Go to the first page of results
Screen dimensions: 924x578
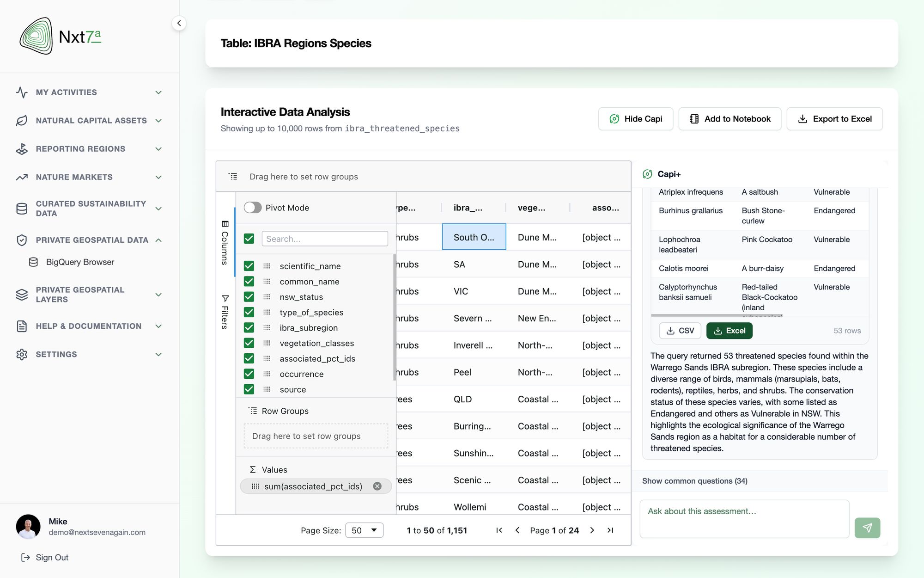click(x=499, y=530)
